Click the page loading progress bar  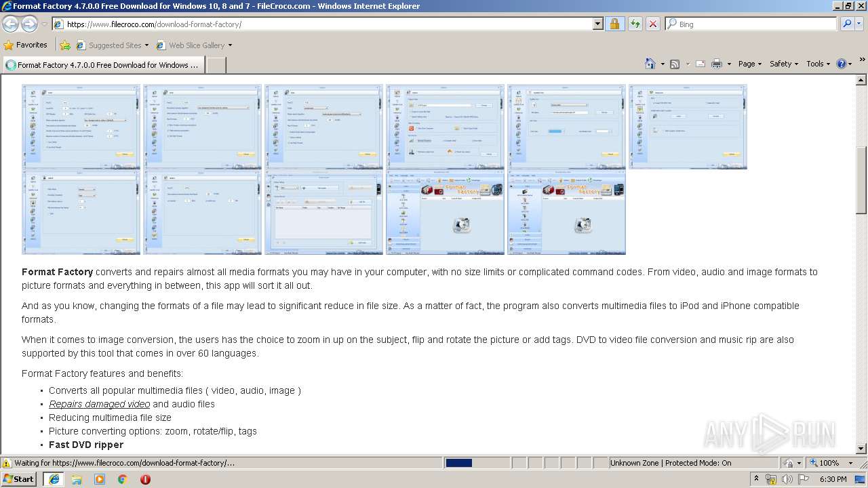tap(477, 463)
